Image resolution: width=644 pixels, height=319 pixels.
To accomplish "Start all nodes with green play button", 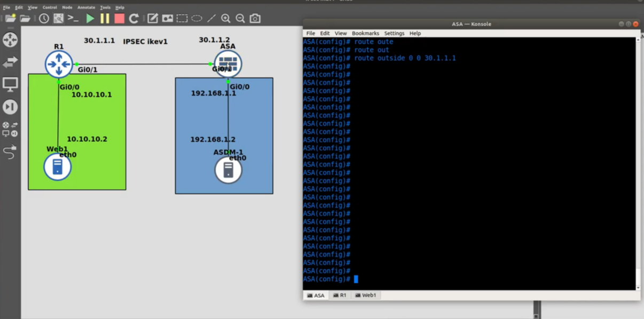I will click(x=90, y=19).
